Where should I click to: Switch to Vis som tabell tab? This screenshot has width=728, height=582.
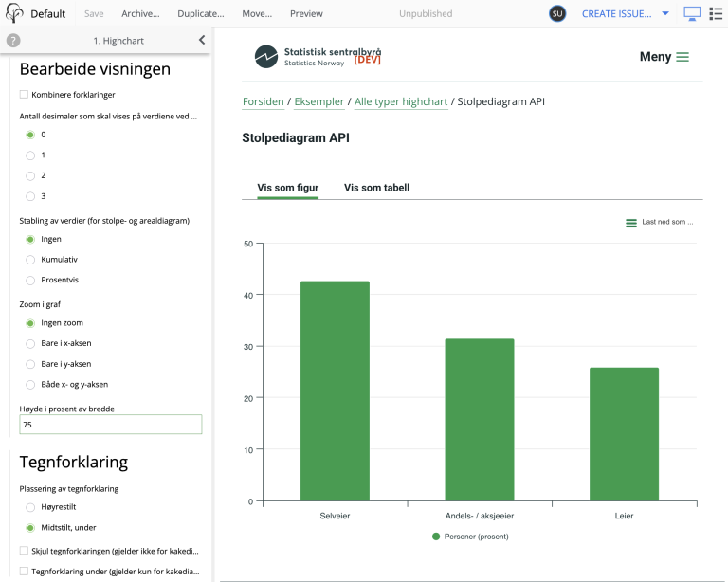[x=376, y=188]
